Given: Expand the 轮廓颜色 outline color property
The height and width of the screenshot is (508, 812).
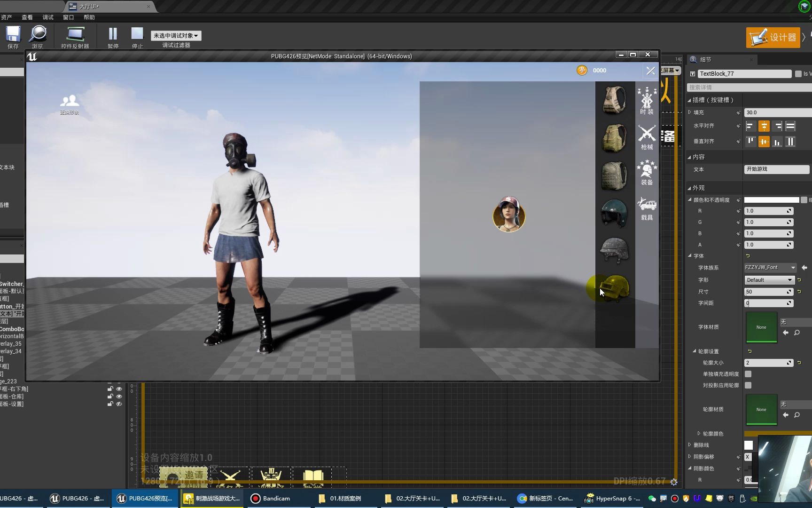Looking at the screenshot, I should click(699, 434).
